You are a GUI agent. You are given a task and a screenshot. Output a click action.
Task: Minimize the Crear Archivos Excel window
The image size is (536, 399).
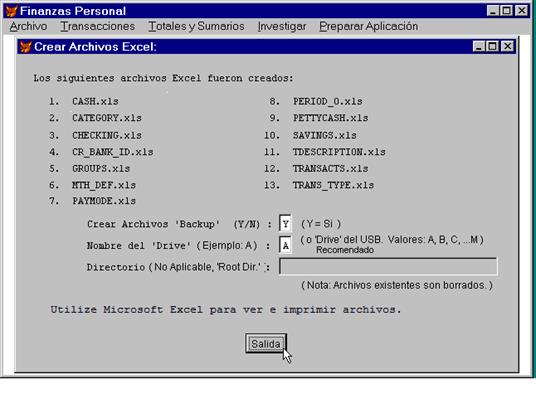(479, 46)
